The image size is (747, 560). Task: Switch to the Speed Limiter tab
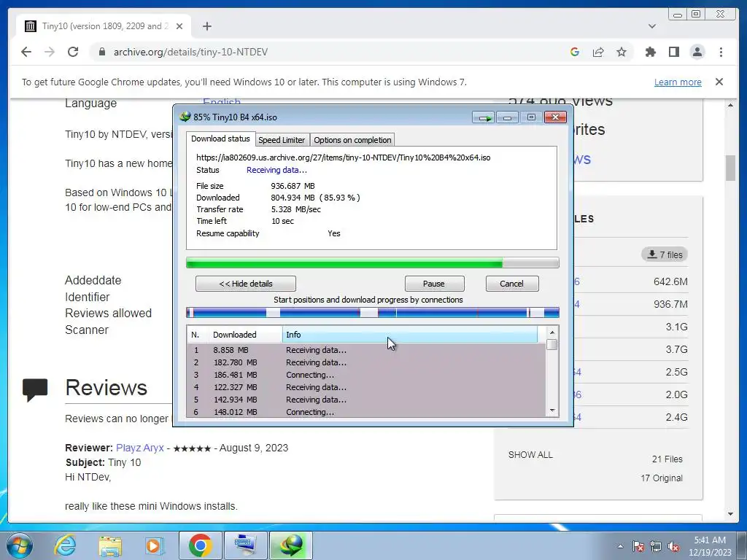(x=282, y=140)
